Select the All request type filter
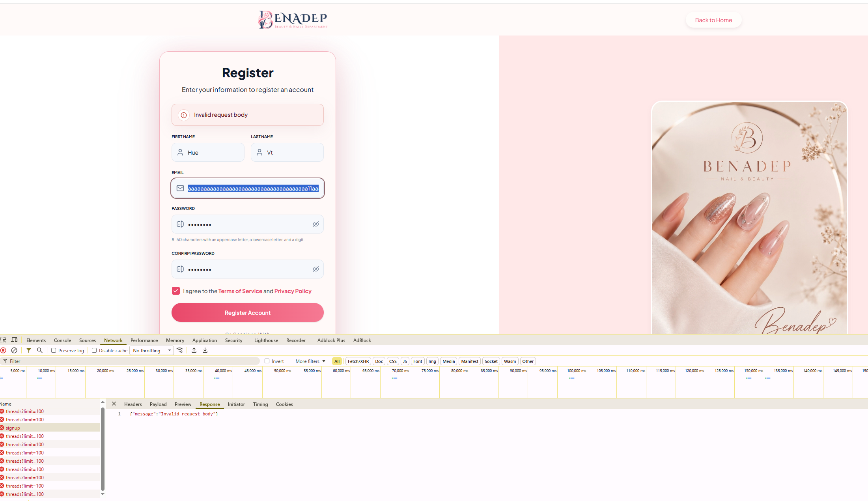The width and height of the screenshot is (868, 501). coord(337,361)
